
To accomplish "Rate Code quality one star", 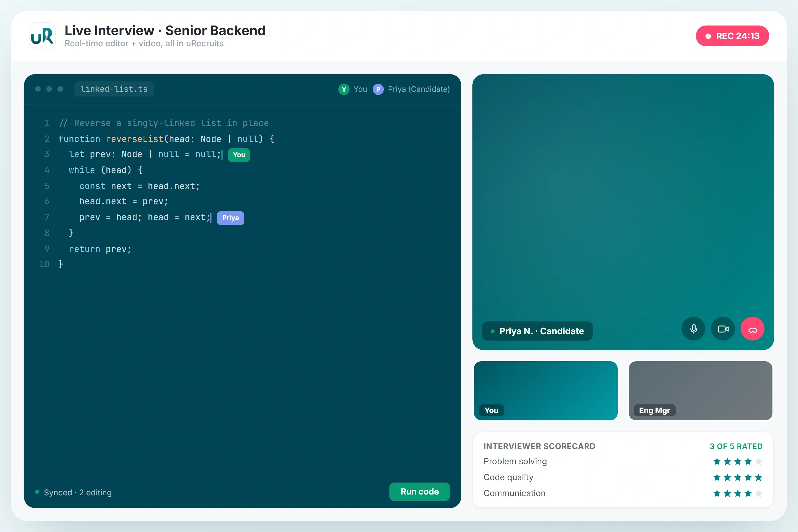I will click(717, 478).
